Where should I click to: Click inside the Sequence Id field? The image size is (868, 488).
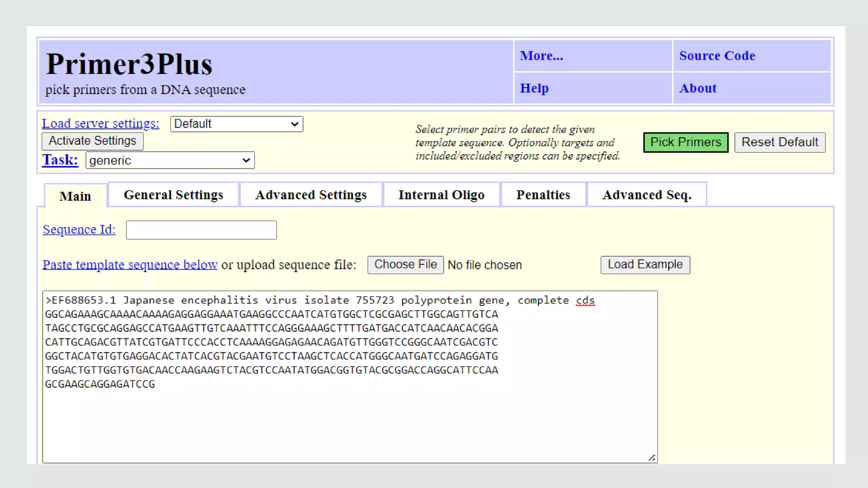(x=201, y=230)
